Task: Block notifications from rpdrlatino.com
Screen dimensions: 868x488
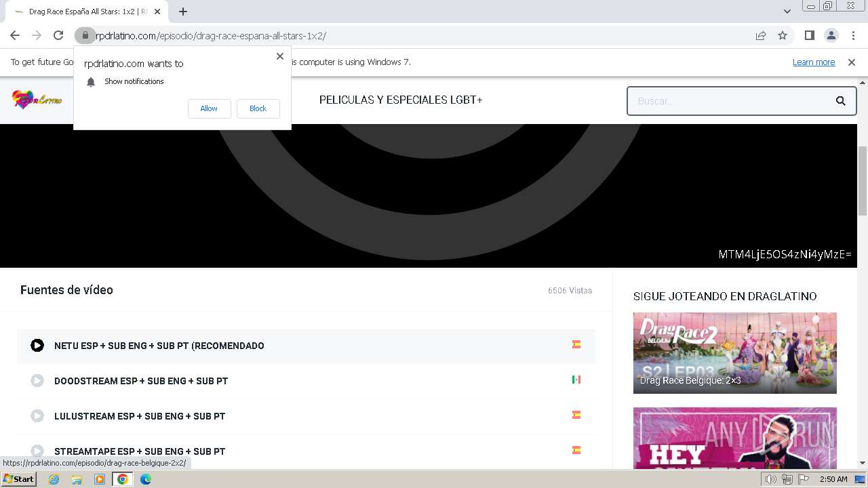Action: coord(258,108)
